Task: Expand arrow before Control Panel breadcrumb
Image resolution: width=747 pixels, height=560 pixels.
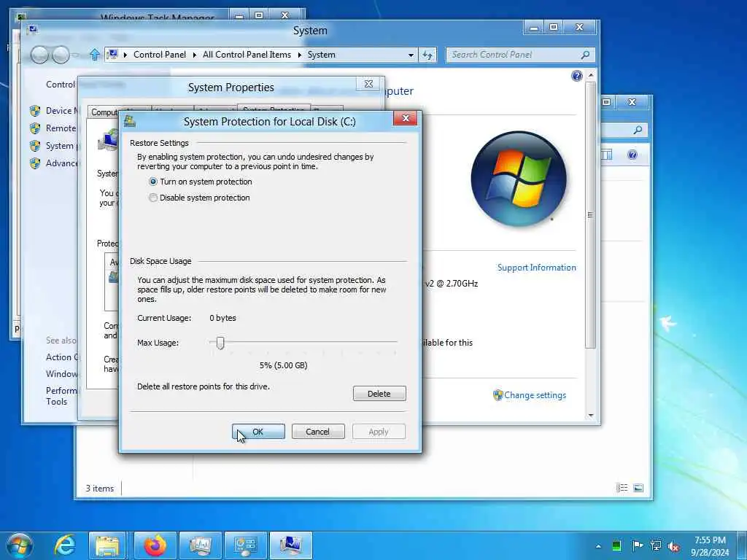Action: 125,55
